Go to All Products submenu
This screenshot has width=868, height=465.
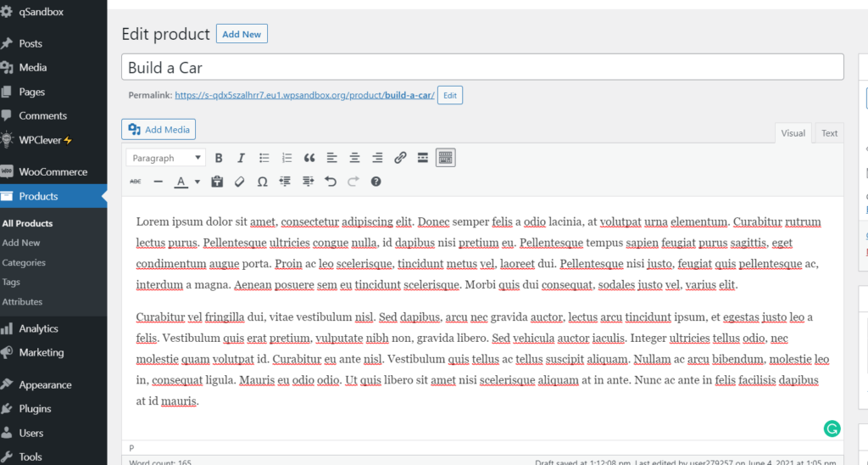coord(27,223)
